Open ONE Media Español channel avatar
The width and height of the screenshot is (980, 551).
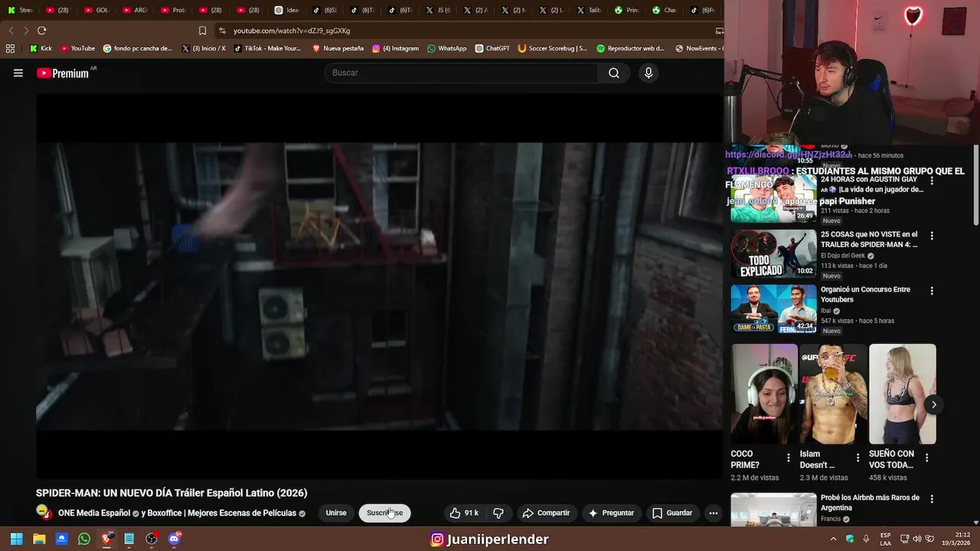click(x=44, y=512)
